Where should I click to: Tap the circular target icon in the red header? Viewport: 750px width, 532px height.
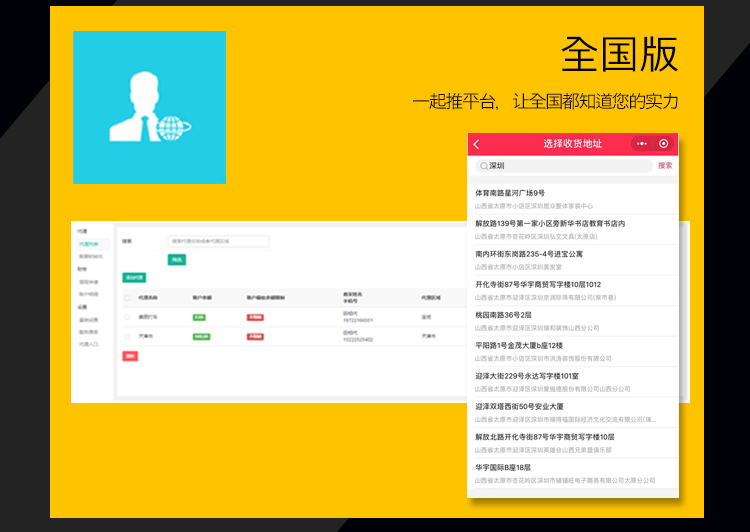tap(663, 144)
